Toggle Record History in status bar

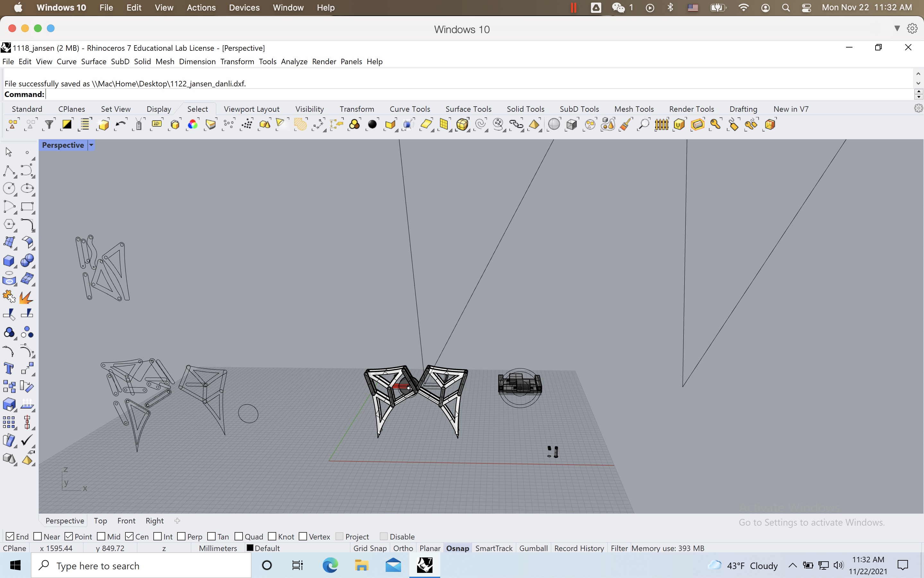579,548
